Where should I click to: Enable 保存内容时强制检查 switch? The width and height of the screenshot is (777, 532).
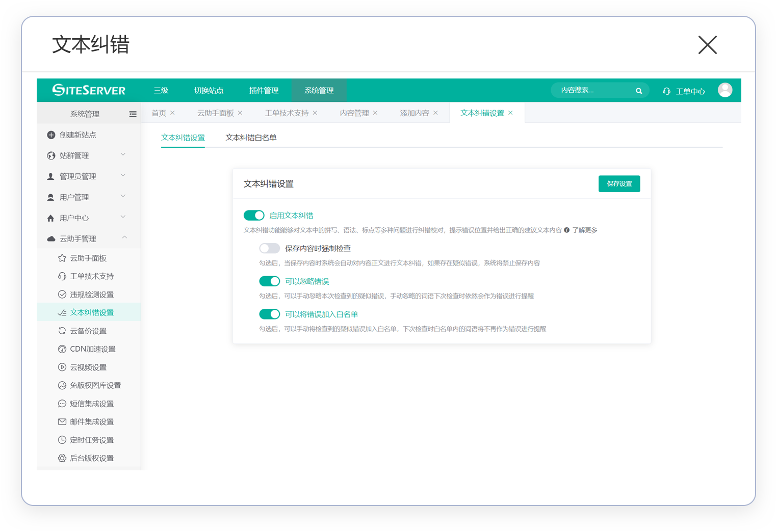pyautogui.click(x=269, y=249)
